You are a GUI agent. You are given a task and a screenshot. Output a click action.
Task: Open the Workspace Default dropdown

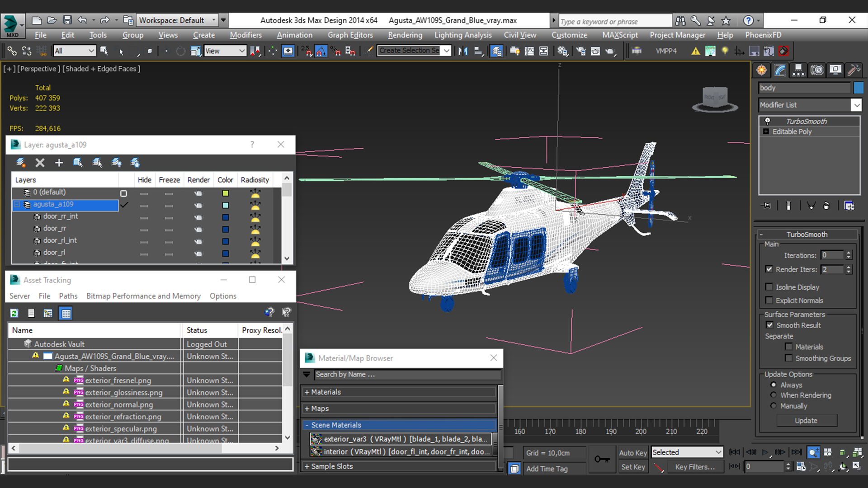pos(177,20)
